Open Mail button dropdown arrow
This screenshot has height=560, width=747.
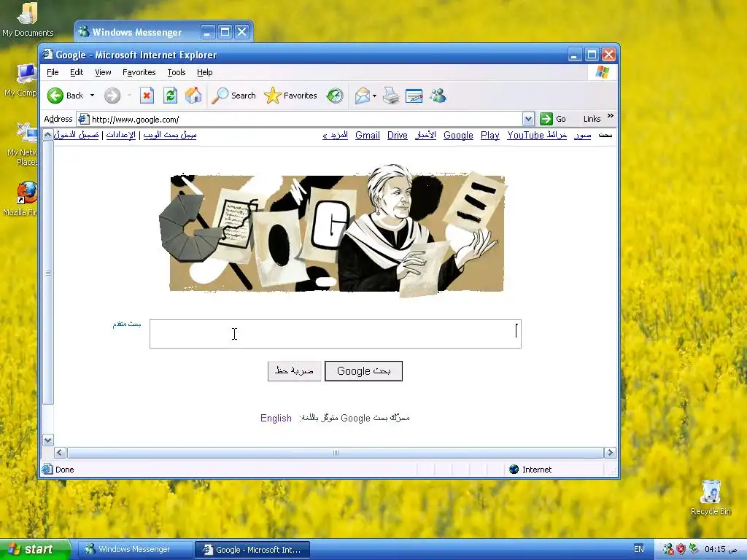(x=374, y=96)
